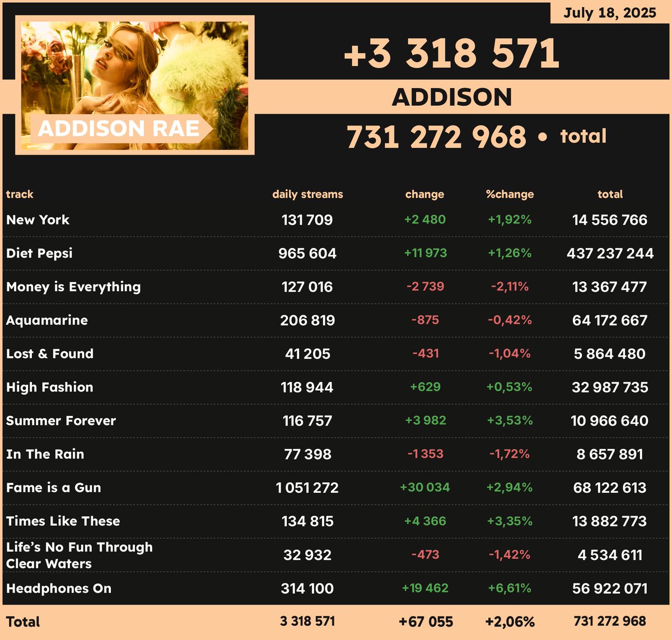Click Summer Forever streams '116 757'
Viewport: 672px width, 640px height.
click(x=307, y=421)
